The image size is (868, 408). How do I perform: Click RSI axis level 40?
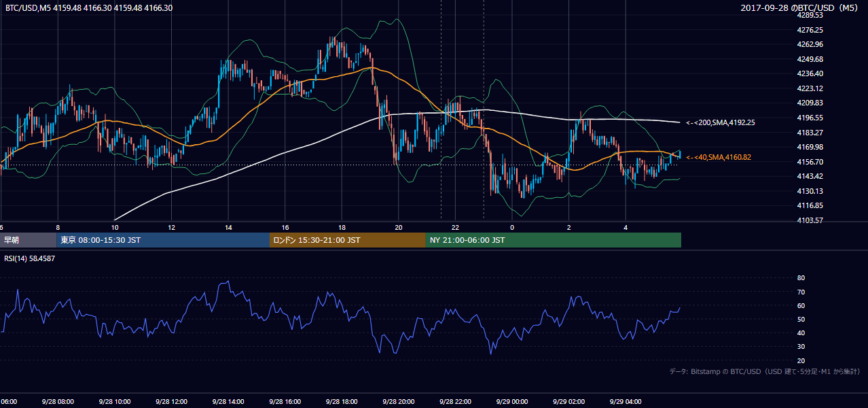(x=801, y=333)
